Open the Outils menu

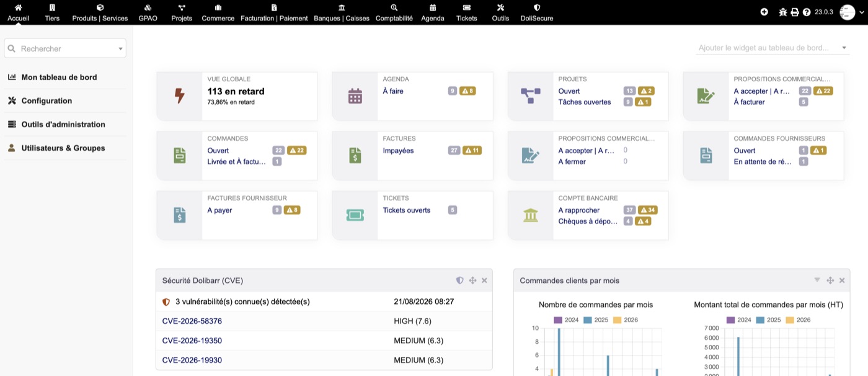(500, 12)
